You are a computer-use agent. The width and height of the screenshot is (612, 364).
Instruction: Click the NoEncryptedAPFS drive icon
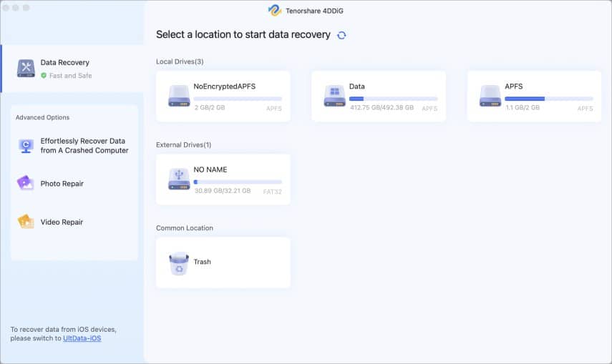coord(179,96)
